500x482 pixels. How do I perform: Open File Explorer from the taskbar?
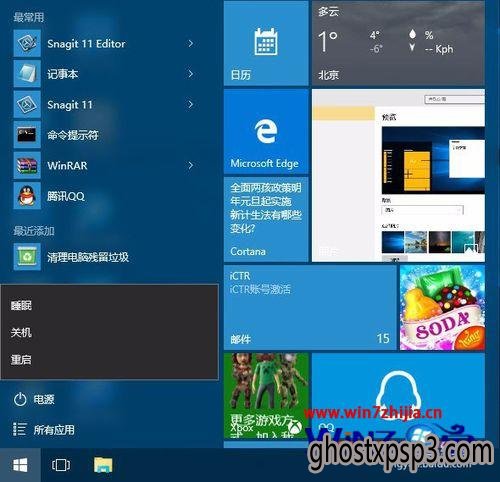pyautogui.click(x=103, y=465)
